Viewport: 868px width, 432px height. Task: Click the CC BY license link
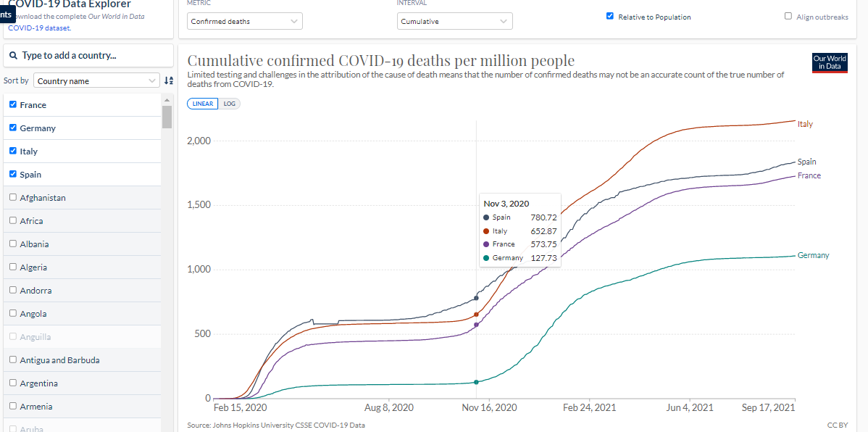pyautogui.click(x=838, y=425)
